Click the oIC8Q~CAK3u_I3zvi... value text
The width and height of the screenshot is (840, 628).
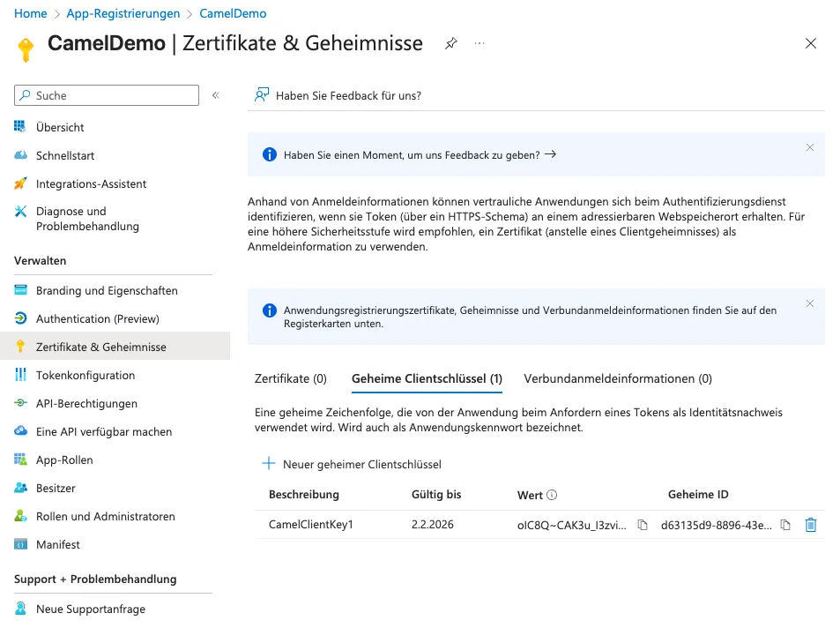point(572,525)
